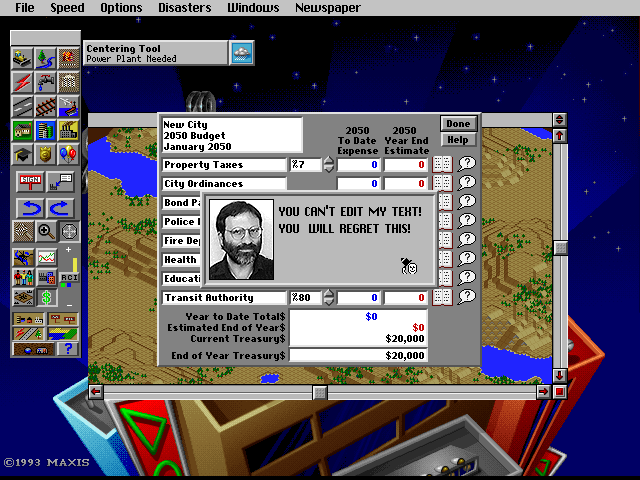640x480 pixels.
Task: Open the Windows menu
Action: [253, 8]
